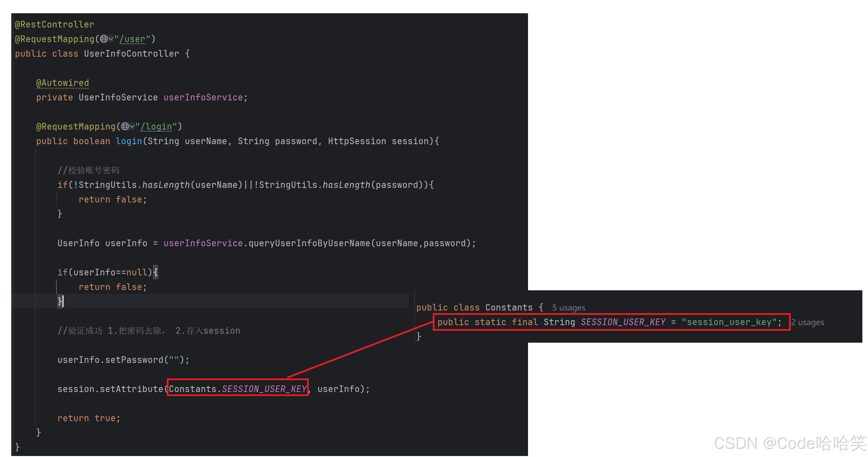
Task: Open the "/user" URL mapping link
Action: point(132,39)
